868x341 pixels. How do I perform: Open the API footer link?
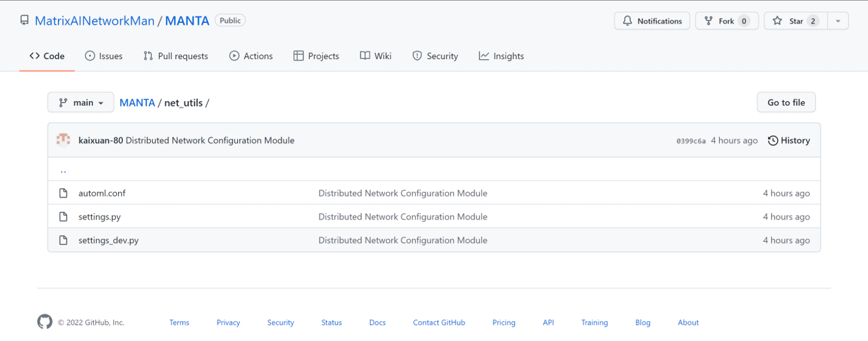548,322
